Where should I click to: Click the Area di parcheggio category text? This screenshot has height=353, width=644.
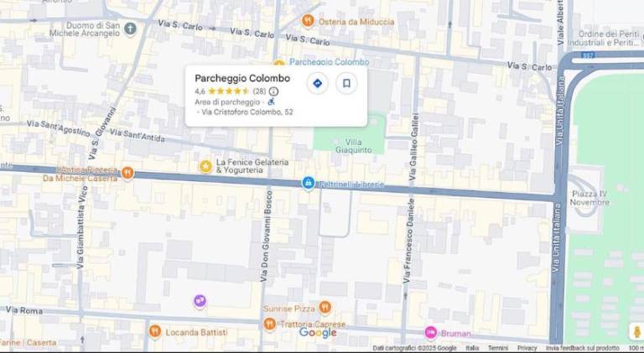pyautogui.click(x=227, y=101)
